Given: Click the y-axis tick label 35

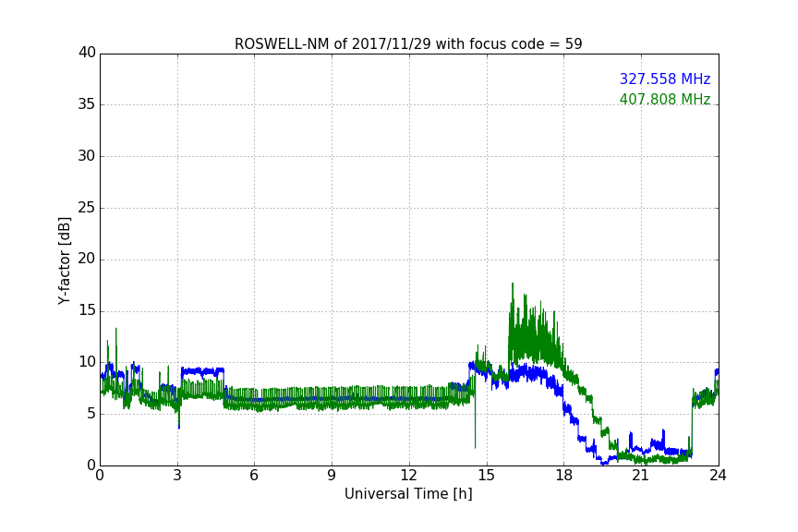Looking at the screenshot, I should pos(87,104).
